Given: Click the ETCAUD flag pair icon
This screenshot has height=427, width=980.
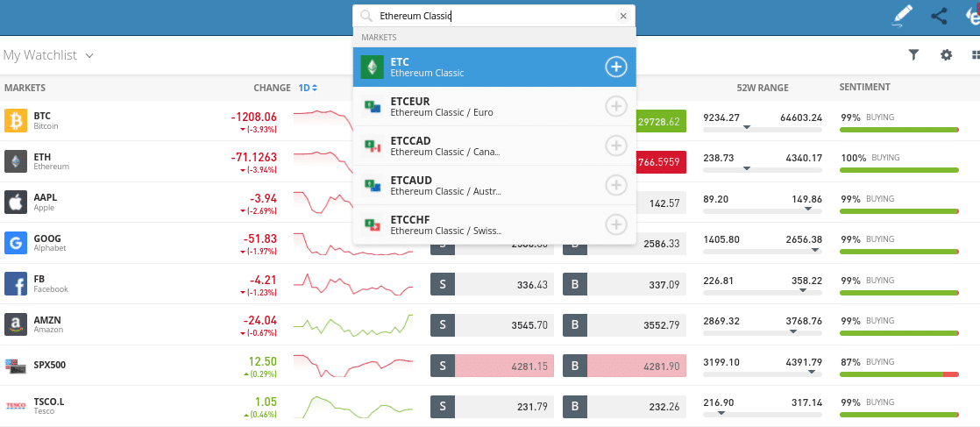Looking at the screenshot, I should pos(373,185).
